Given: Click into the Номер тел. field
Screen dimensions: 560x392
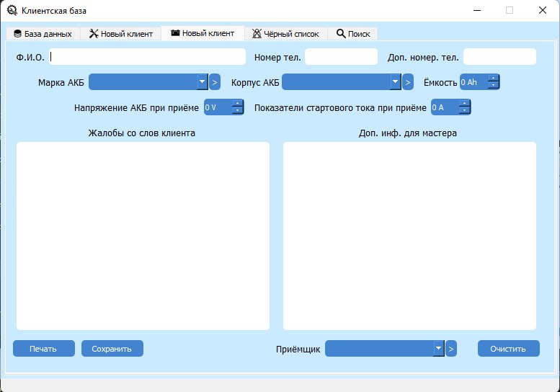Looking at the screenshot, I should point(341,57).
